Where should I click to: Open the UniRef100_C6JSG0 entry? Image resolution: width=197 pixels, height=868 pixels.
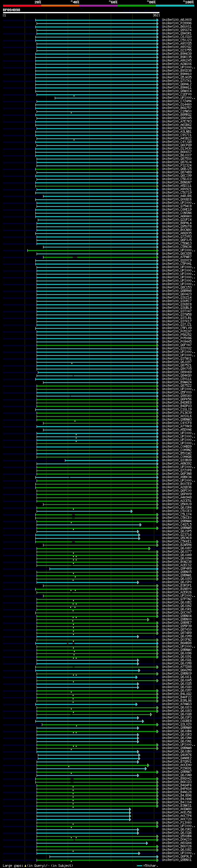click(177, 37)
